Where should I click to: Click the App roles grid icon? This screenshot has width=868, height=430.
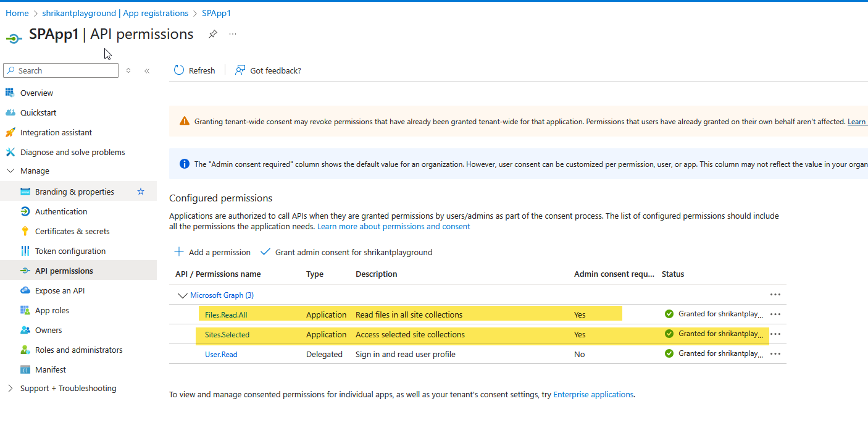pos(25,310)
